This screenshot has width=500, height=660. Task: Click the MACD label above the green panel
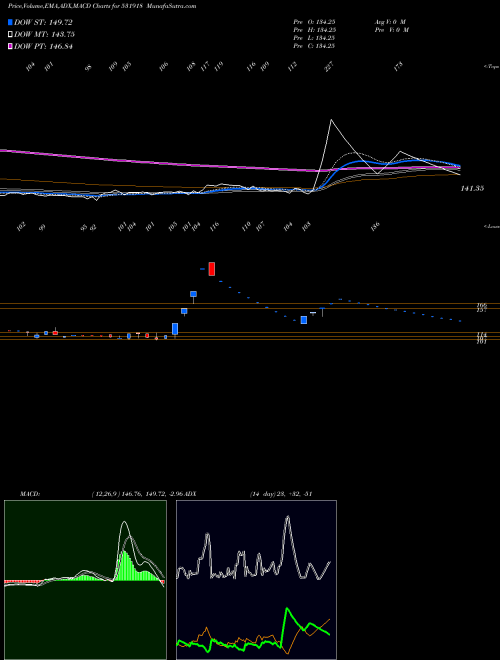click(x=29, y=494)
